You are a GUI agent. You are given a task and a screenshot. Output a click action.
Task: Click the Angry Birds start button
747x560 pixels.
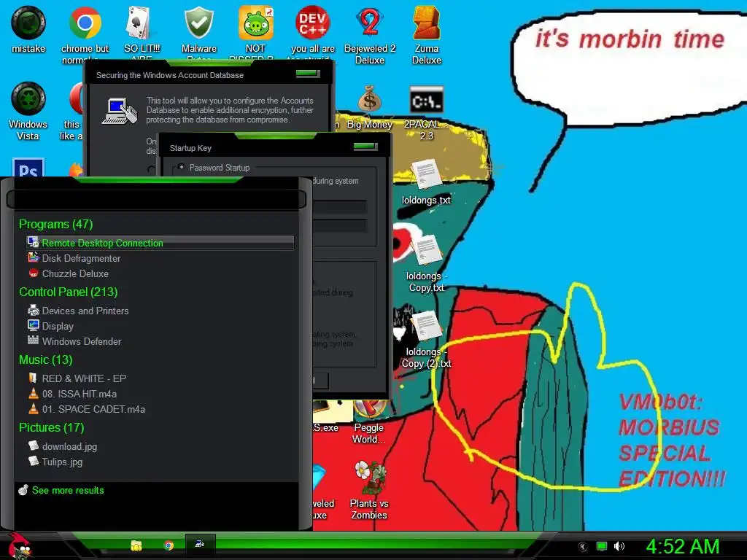click(20, 546)
